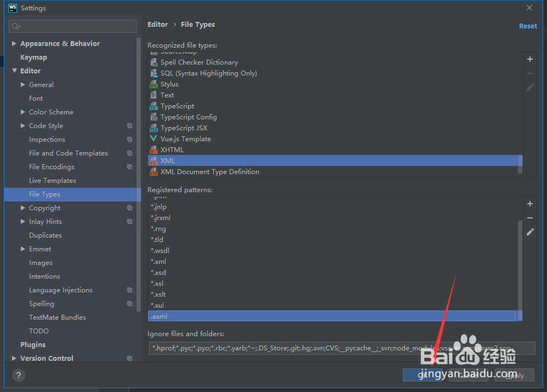Click the help question mark icon
This screenshot has height=392, width=547.
pyautogui.click(x=19, y=375)
